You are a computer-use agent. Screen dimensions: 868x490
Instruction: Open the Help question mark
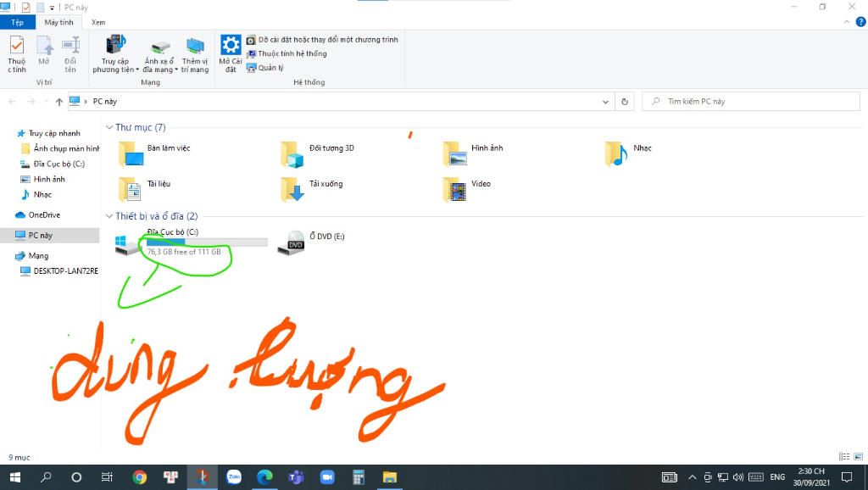[x=861, y=22]
